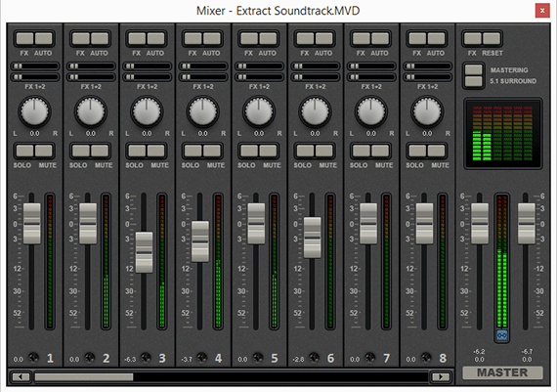557x392 pixels.
Task: Click the small round knob beside channel number 3
Action: pyautogui.click(x=146, y=358)
